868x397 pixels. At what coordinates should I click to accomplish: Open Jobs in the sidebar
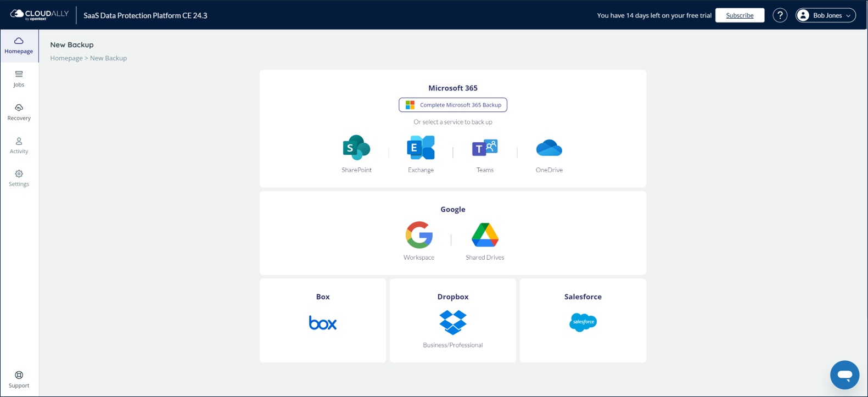tap(19, 79)
